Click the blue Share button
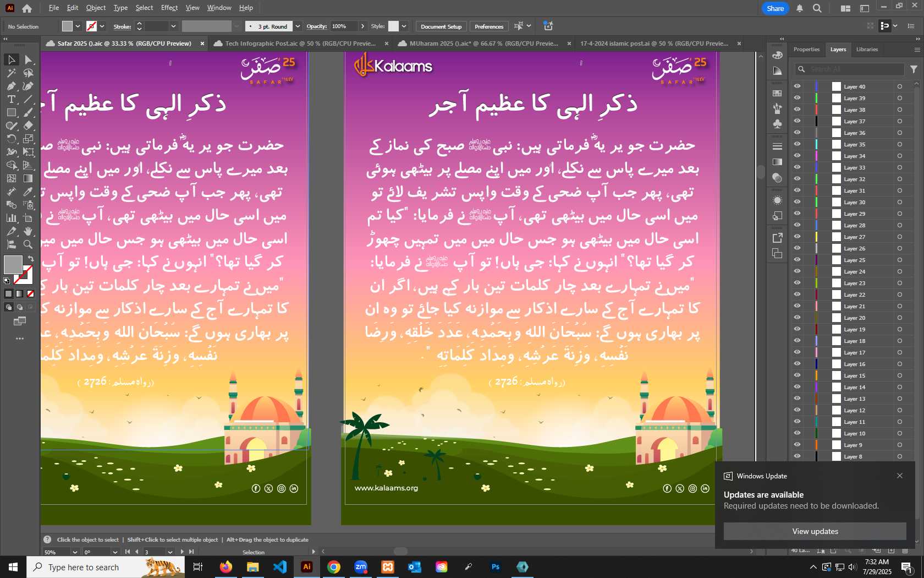This screenshot has width=924, height=578. (x=775, y=8)
